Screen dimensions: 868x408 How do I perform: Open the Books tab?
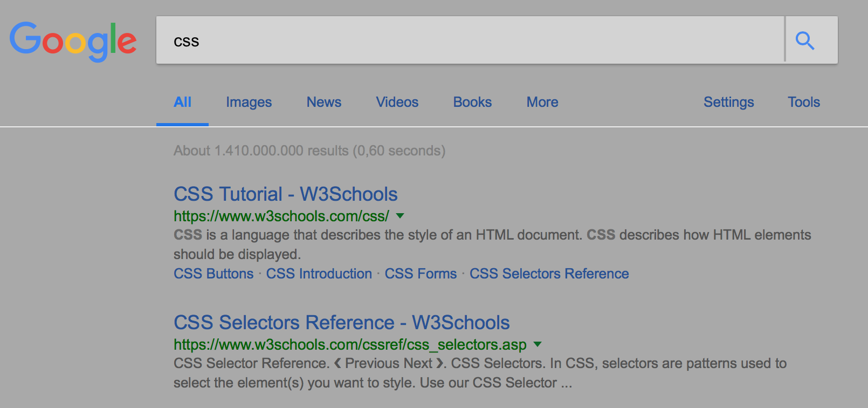(x=472, y=102)
